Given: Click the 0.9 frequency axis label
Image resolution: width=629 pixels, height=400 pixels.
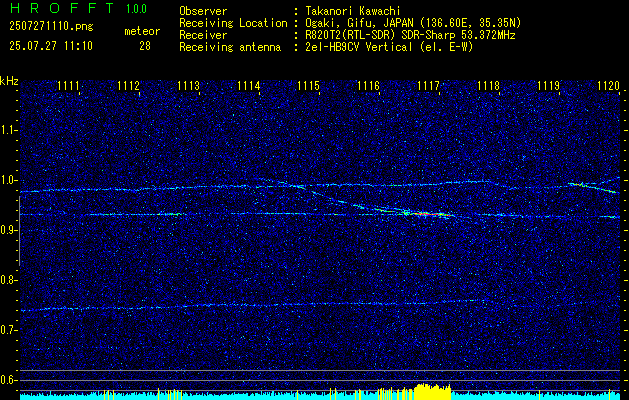Looking at the screenshot, I should tap(8, 230).
